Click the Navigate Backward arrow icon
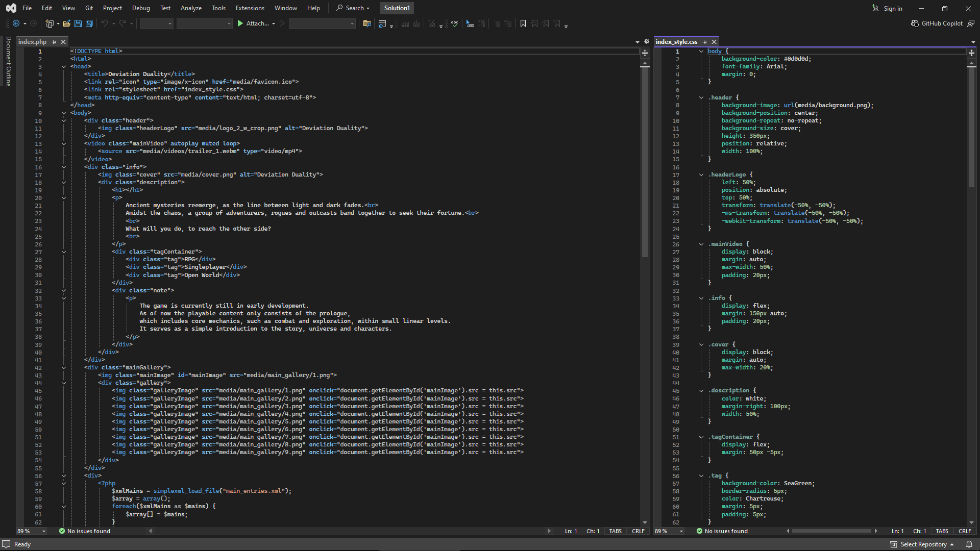The width and height of the screenshot is (980, 551). pyautogui.click(x=16, y=23)
